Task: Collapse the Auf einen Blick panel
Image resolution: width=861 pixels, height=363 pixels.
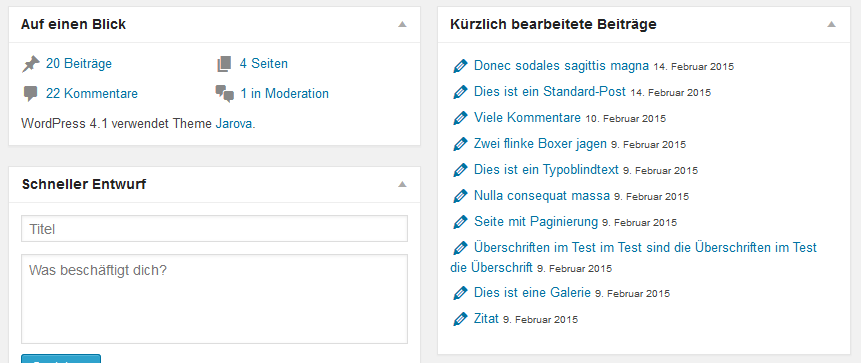Action: click(402, 24)
